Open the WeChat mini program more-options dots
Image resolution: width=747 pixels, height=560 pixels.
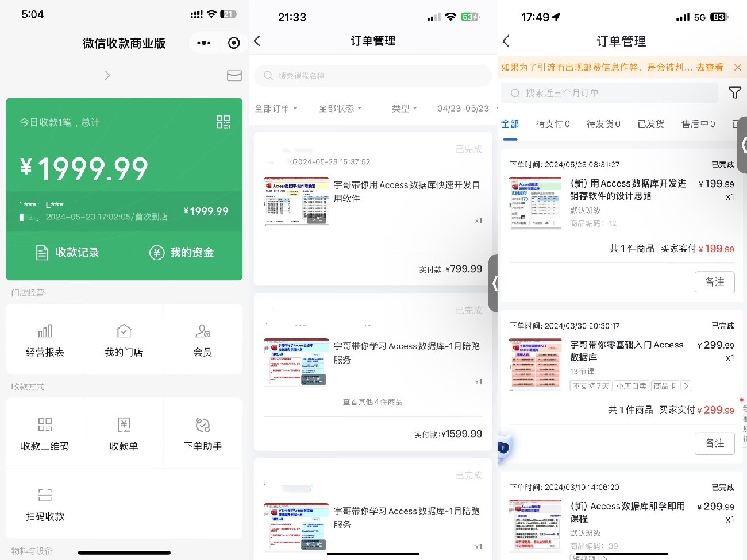[203, 43]
